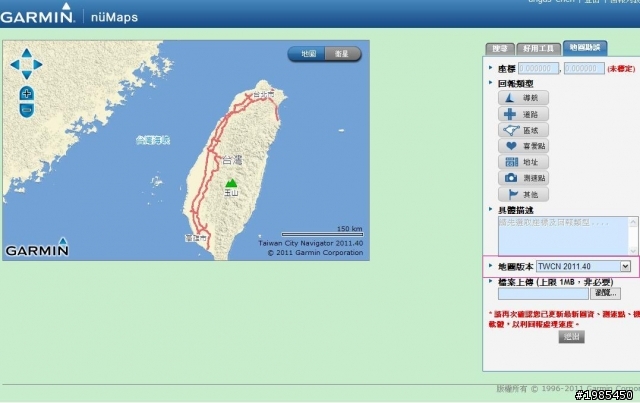Collapse the 回報類型 section arrow

(491, 82)
